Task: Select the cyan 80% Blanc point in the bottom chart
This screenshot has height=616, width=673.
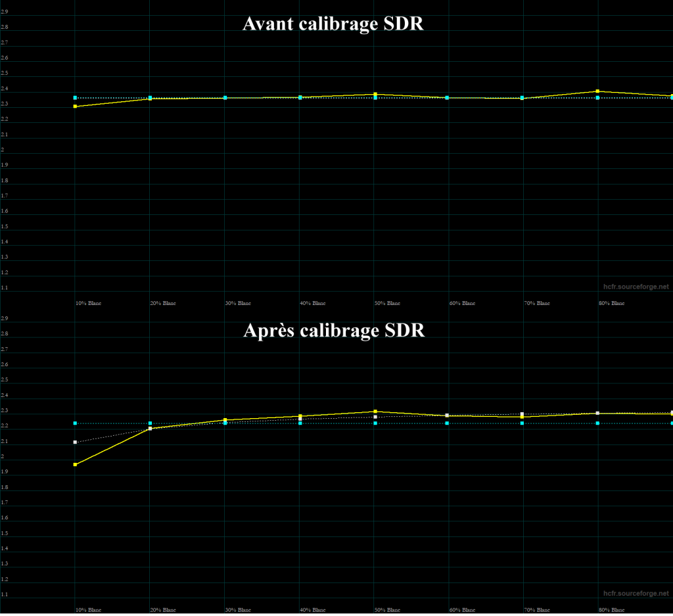Action: 597,423
